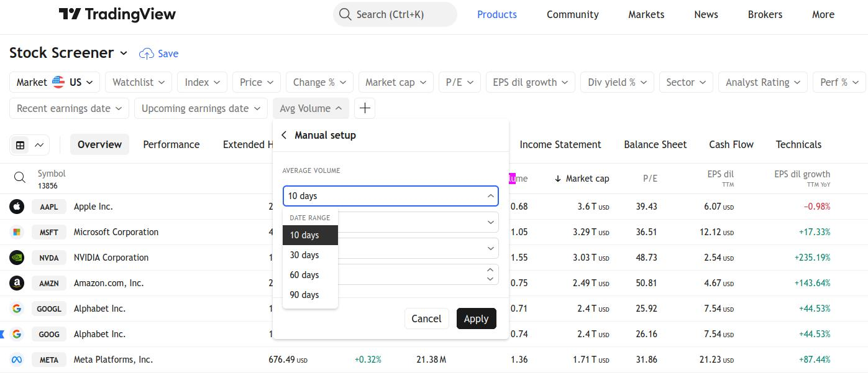Open the Div yield % filter
The height and width of the screenshot is (377, 868).
pos(617,82)
